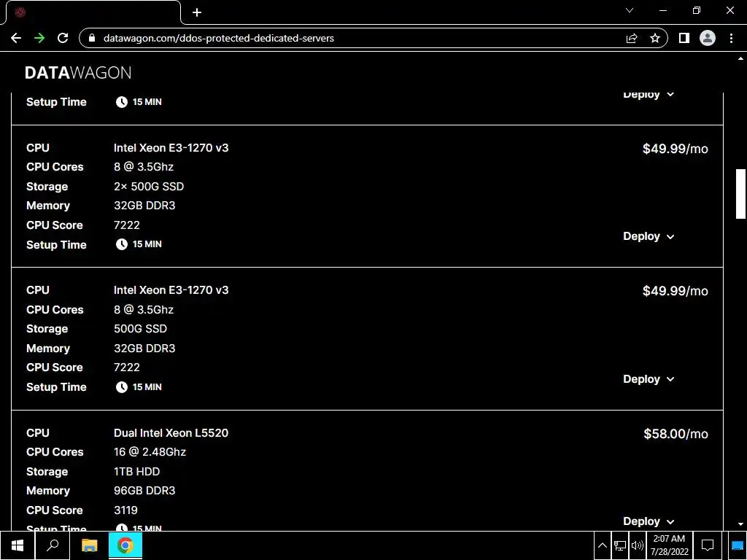Image resolution: width=747 pixels, height=560 pixels.
Task: Click the Chrome taskbar icon
Action: tap(125, 545)
